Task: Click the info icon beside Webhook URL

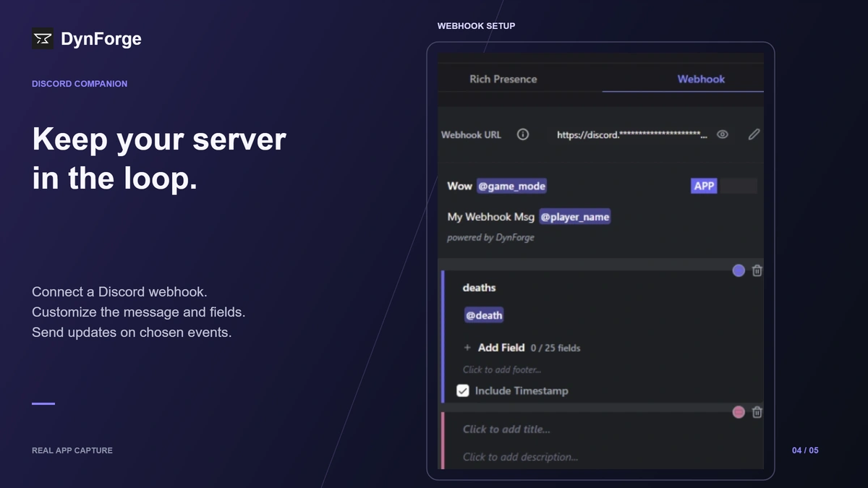Action: tap(523, 134)
